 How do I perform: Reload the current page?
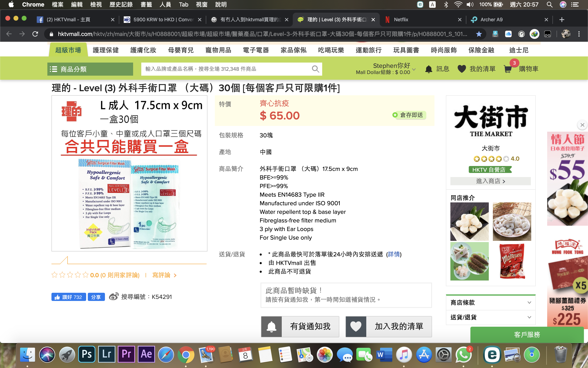point(35,34)
